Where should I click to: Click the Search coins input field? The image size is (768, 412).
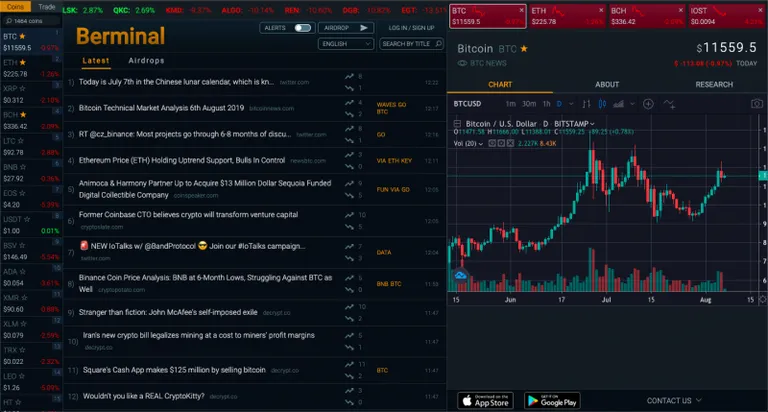tap(31, 21)
